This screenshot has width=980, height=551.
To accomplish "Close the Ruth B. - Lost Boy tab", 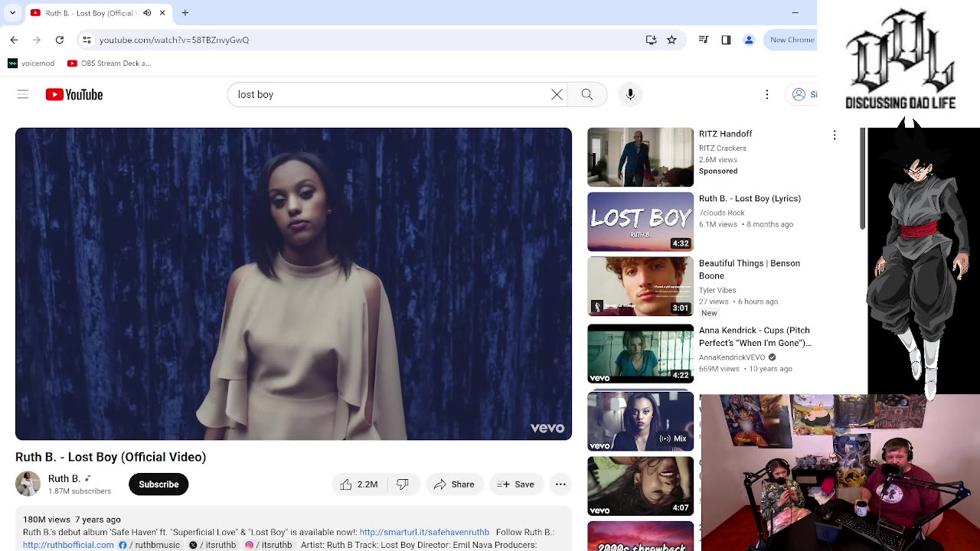I will 162,13.
